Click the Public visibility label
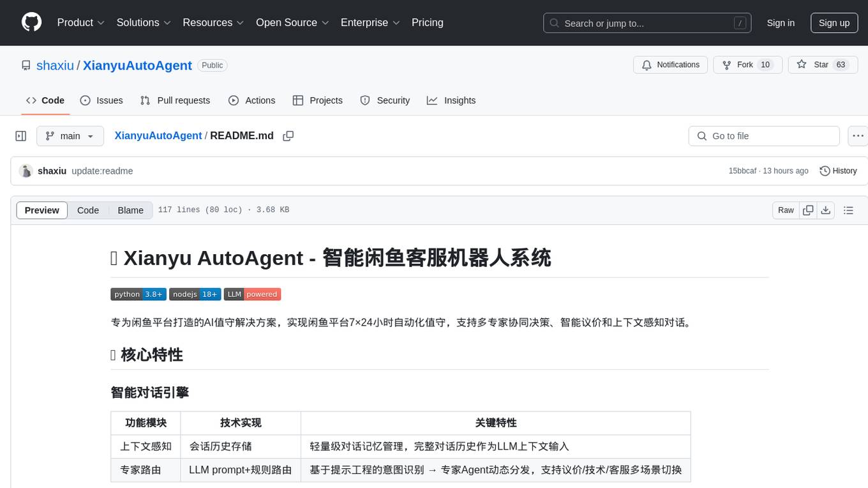The height and width of the screenshot is (488, 868). point(213,65)
